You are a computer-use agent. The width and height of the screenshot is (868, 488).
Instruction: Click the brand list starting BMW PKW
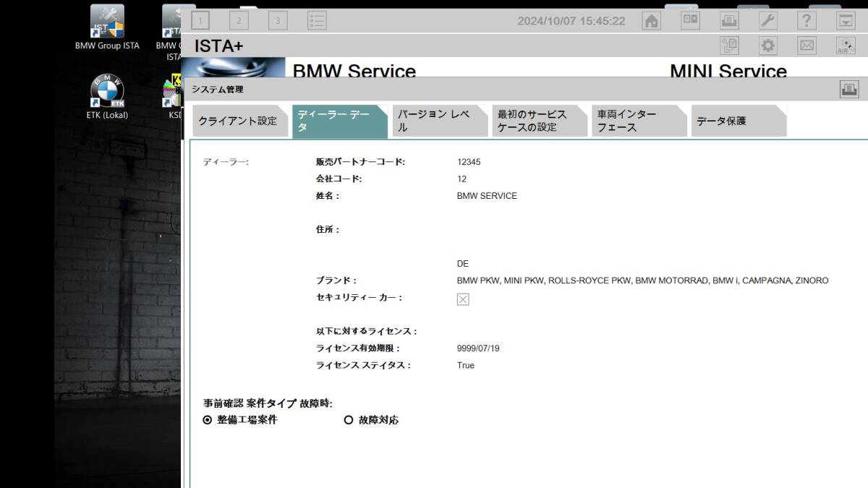(643, 281)
